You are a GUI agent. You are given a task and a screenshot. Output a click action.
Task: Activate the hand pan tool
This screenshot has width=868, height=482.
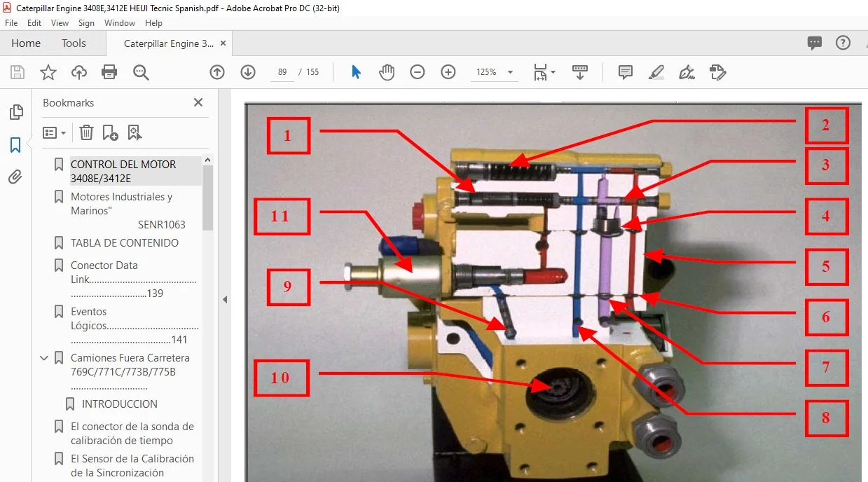pos(387,72)
